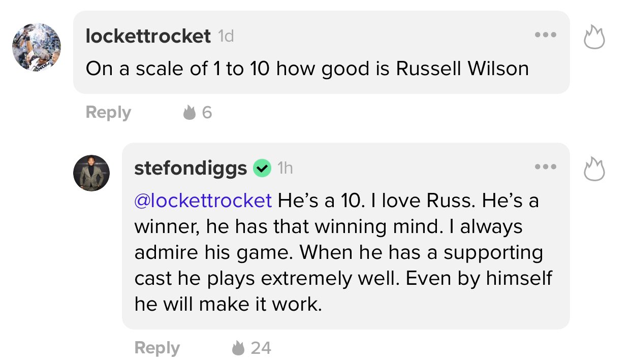631x364 pixels.
Task: Open three-dot menu on stefondiggs's reply
Action: click(x=546, y=167)
